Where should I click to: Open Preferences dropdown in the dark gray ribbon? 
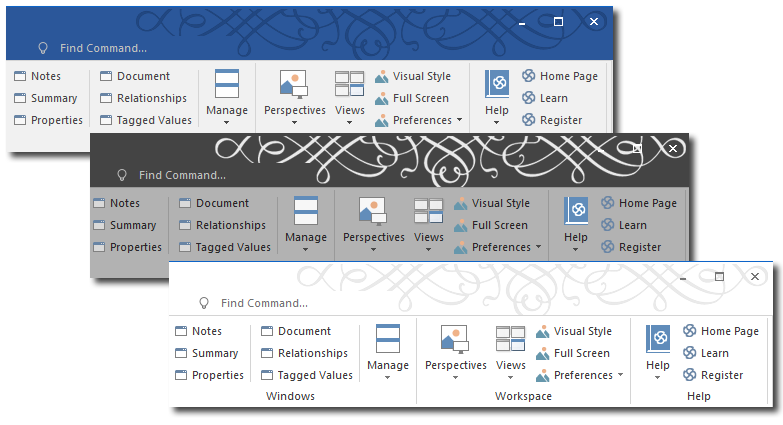[x=505, y=247]
